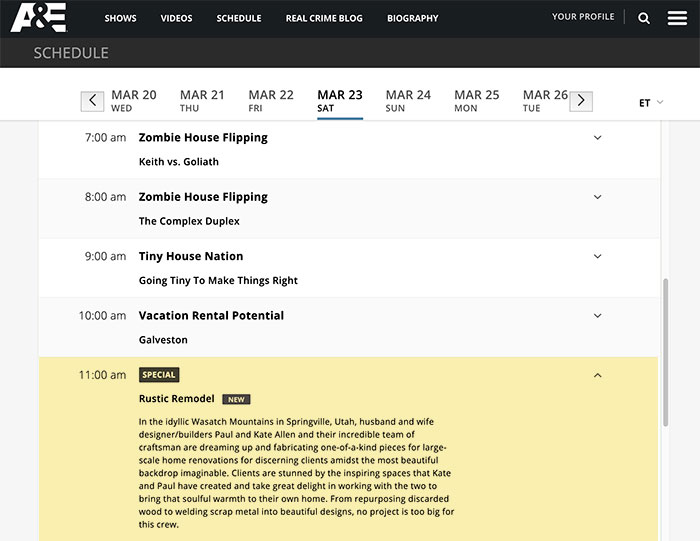Expand the 8:00 am Zombie House Flipping row
Viewport: 700px width, 541px height.
597,197
